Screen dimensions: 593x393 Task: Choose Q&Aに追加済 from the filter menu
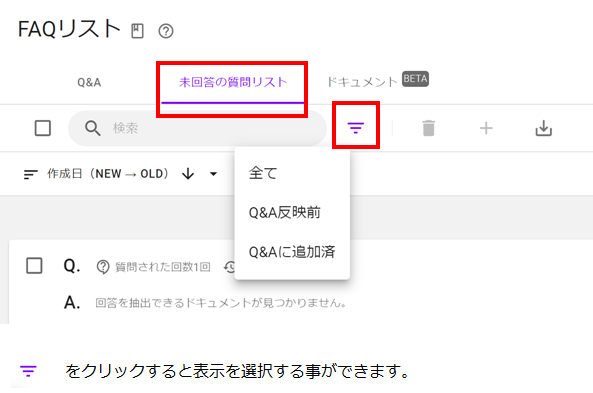click(x=292, y=252)
